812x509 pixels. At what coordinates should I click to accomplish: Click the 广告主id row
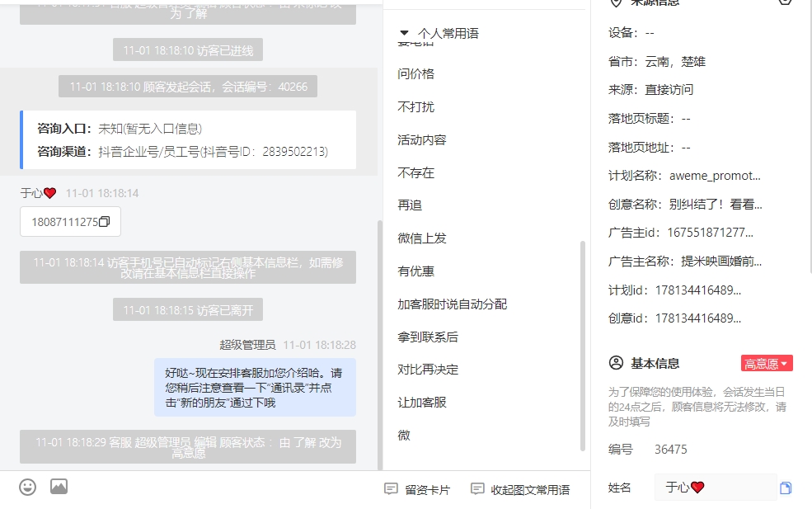(x=680, y=233)
